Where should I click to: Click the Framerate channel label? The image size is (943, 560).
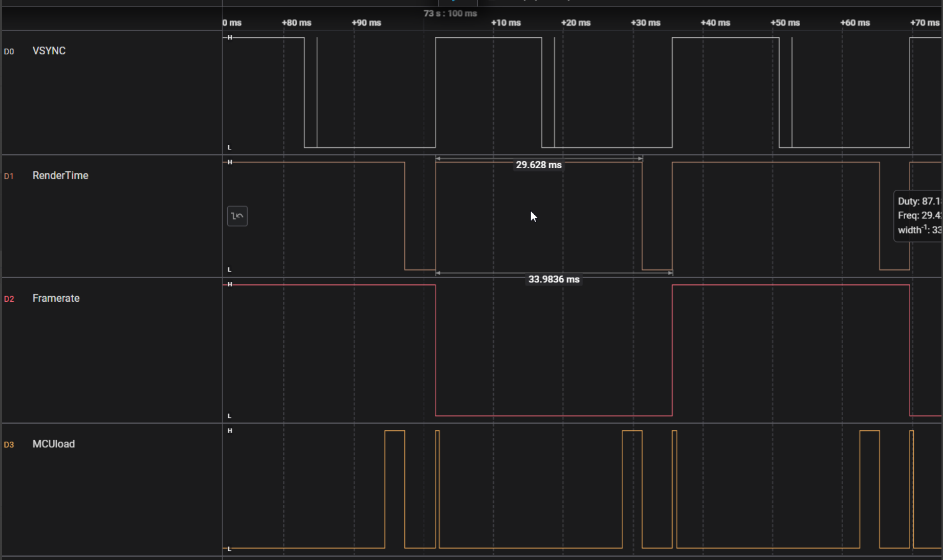56,298
